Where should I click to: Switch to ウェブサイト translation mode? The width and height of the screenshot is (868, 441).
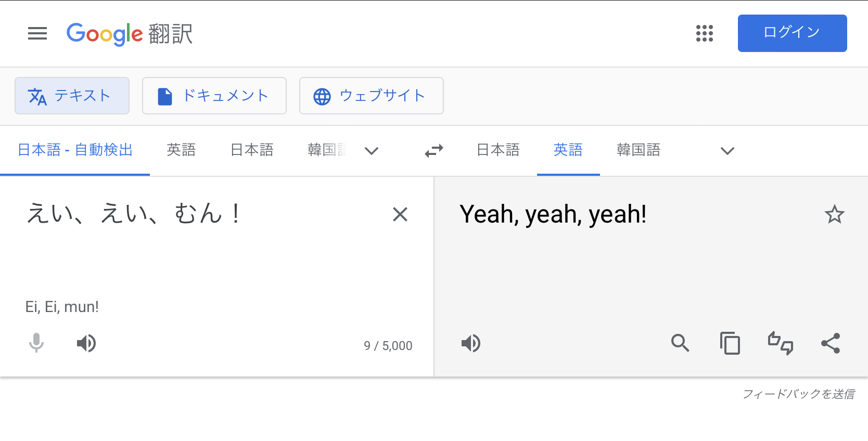[372, 96]
